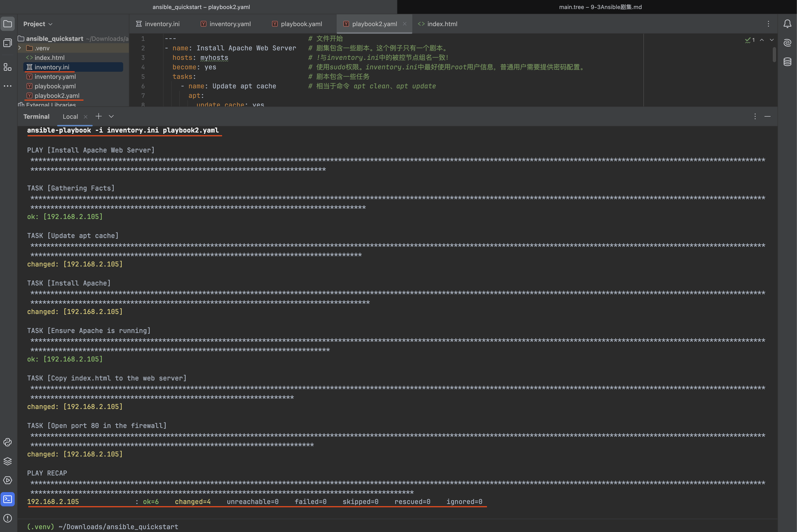Open the Database tool window icon

pos(787,62)
